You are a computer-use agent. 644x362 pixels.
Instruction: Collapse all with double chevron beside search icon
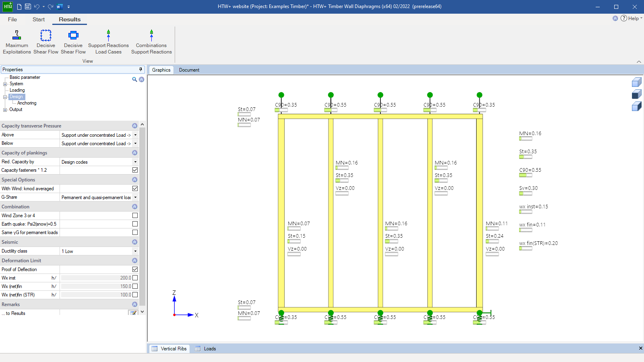[142, 79]
